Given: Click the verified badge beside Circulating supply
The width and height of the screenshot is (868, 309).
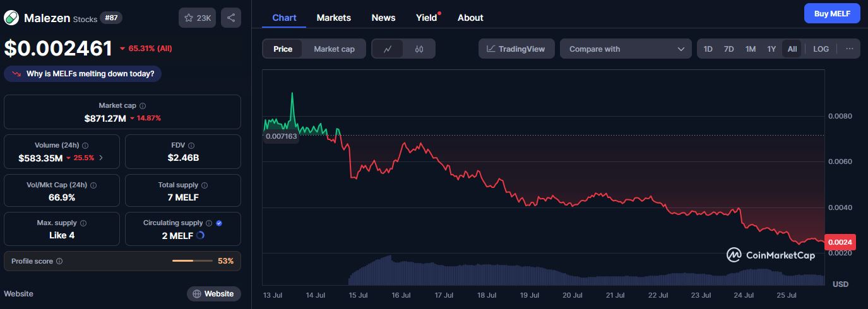Looking at the screenshot, I should (219, 223).
